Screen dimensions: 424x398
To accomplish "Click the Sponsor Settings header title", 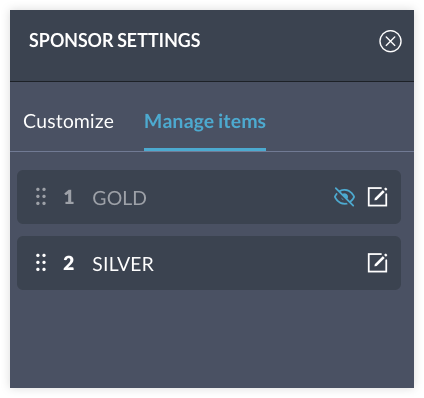I will coord(114,40).
